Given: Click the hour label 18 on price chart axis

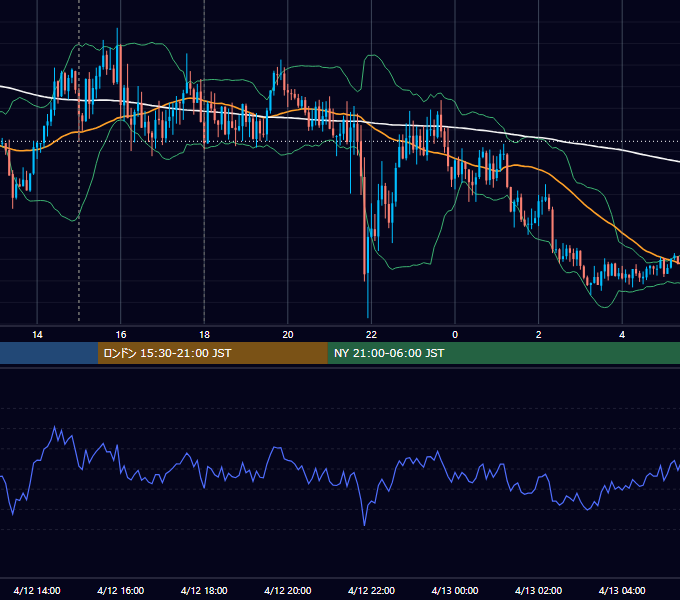Looking at the screenshot, I should 204,335.
